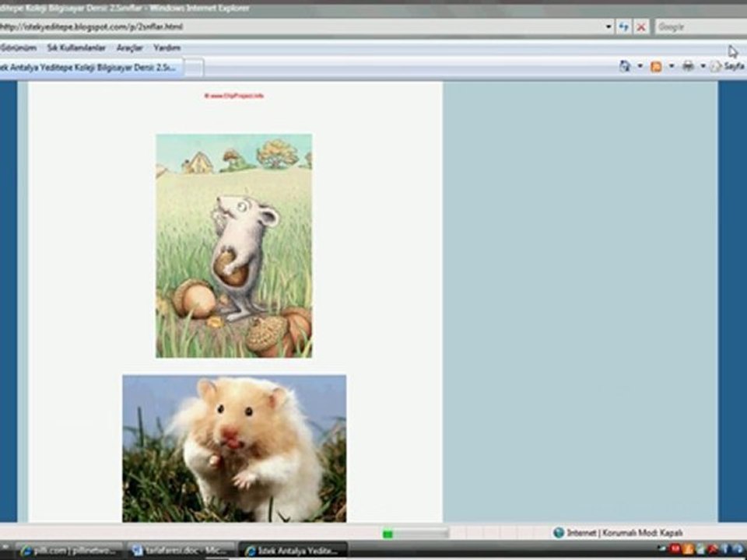Screen dimensions: 747x560
Task: Click the hamster photo image
Action: 234,449
